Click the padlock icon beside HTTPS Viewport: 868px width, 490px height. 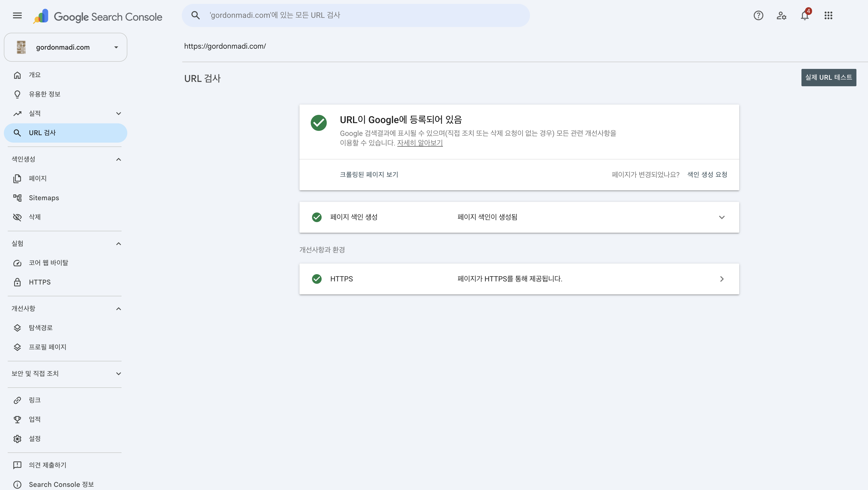[x=17, y=282]
